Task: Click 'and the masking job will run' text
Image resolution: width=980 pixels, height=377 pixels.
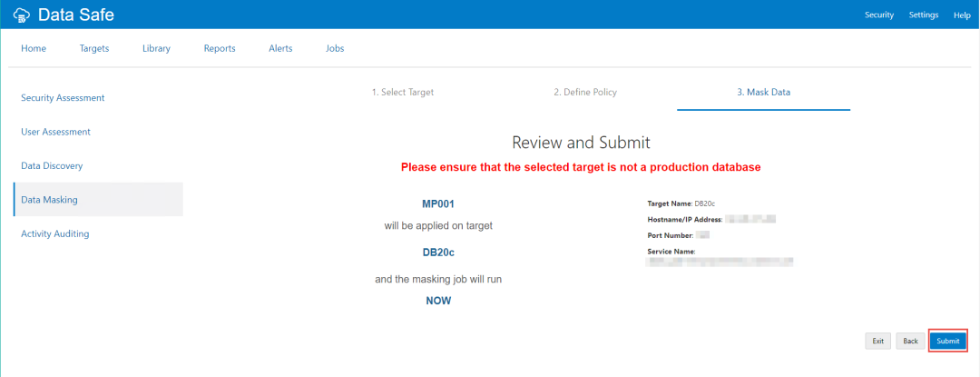Action: (438, 280)
